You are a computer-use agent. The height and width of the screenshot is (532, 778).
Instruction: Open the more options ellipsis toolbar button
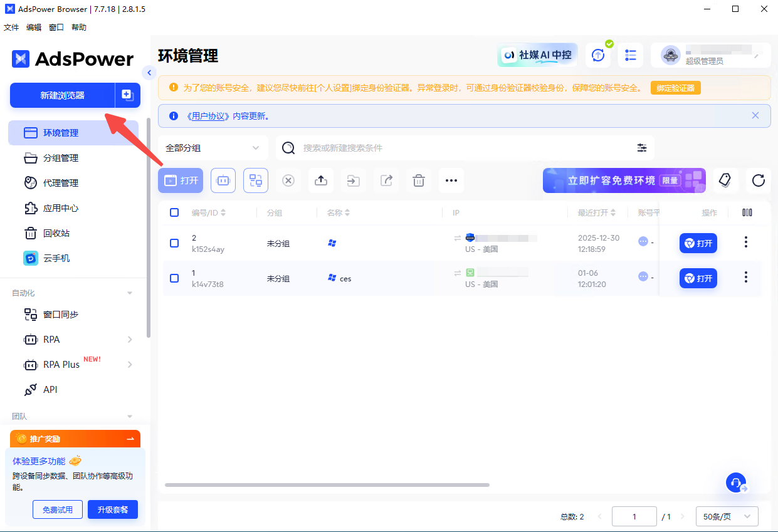pyautogui.click(x=451, y=180)
